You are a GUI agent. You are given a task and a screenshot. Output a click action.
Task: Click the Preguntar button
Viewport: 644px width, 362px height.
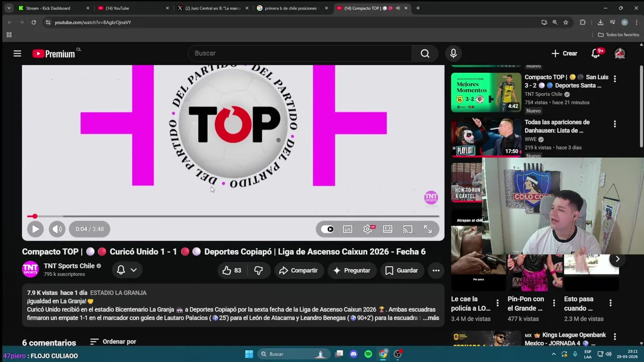coord(352,270)
